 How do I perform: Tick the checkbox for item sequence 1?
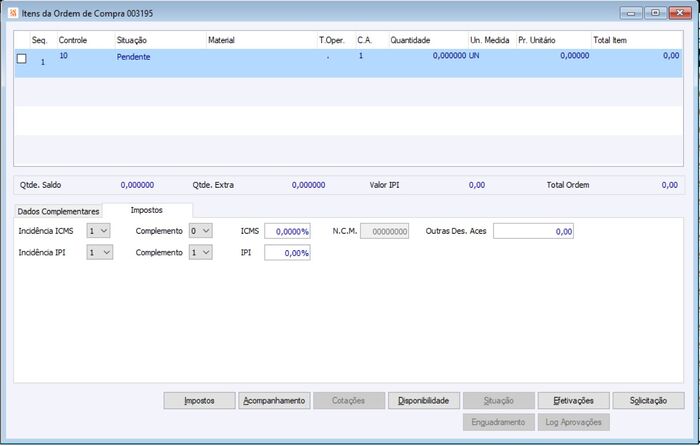tap(21, 58)
